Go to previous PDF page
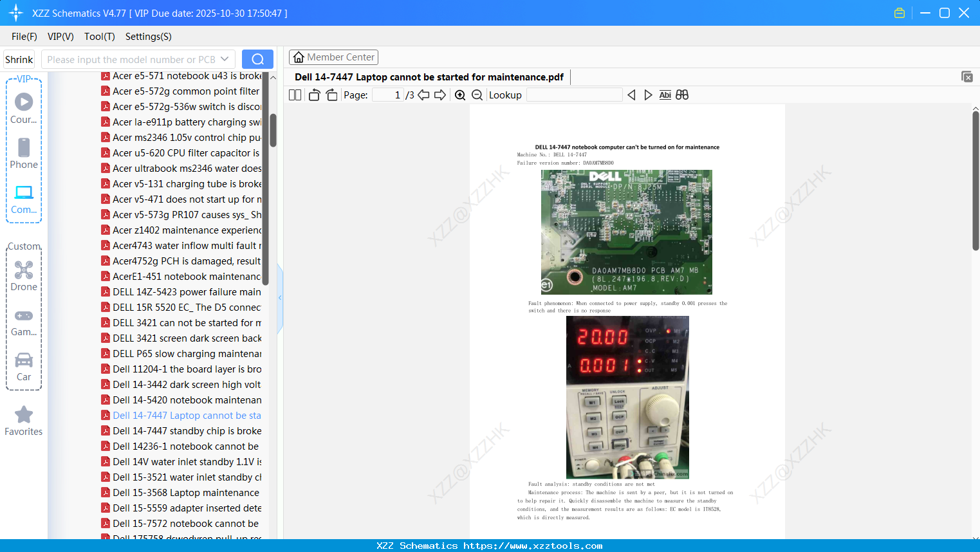Screen dimensions: 980x552 pyautogui.click(x=423, y=95)
